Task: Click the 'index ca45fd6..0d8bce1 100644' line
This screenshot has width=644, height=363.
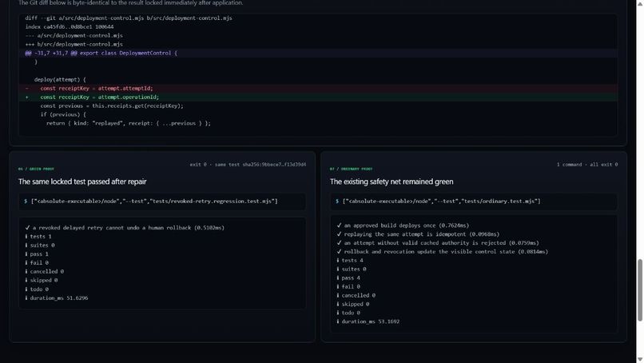Action: (70, 26)
